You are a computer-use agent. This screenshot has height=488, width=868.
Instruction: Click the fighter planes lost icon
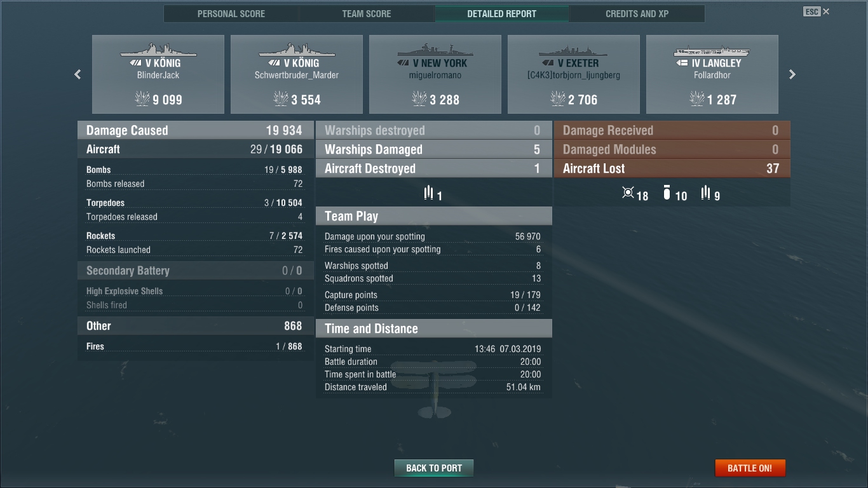click(x=628, y=193)
